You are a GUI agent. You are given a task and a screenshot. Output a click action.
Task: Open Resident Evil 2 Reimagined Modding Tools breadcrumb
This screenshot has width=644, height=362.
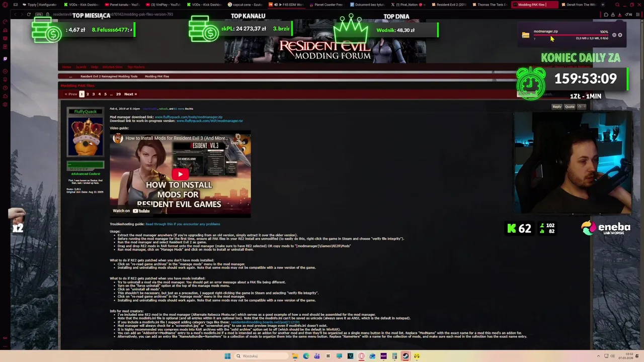109,76
